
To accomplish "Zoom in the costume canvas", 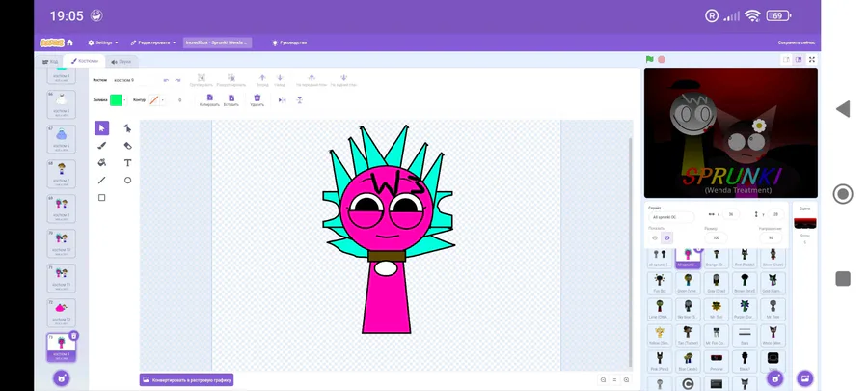I will (626, 380).
